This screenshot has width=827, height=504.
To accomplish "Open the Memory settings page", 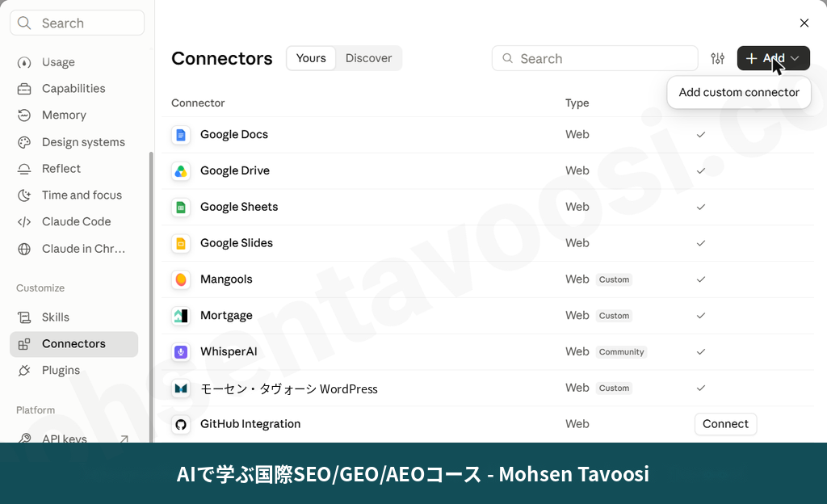I will [x=73, y=115].
